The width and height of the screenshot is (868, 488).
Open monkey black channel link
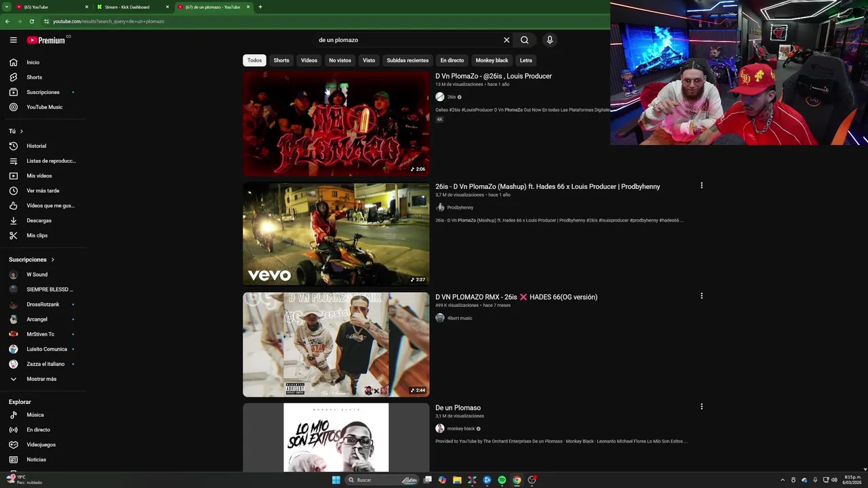click(x=461, y=428)
